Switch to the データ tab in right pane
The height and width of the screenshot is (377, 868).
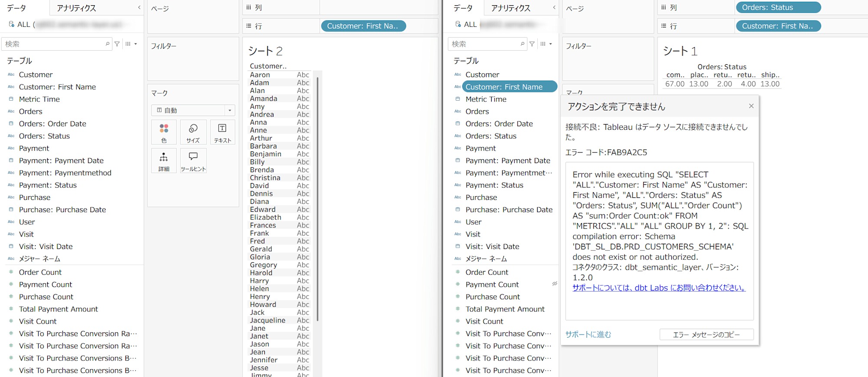pyautogui.click(x=463, y=8)
